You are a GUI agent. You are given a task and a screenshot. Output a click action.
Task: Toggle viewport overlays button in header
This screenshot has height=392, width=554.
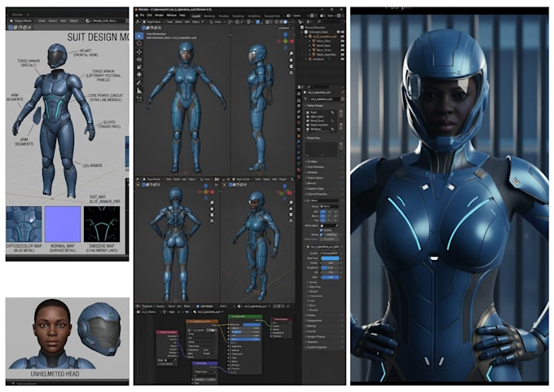click(258, 22)
